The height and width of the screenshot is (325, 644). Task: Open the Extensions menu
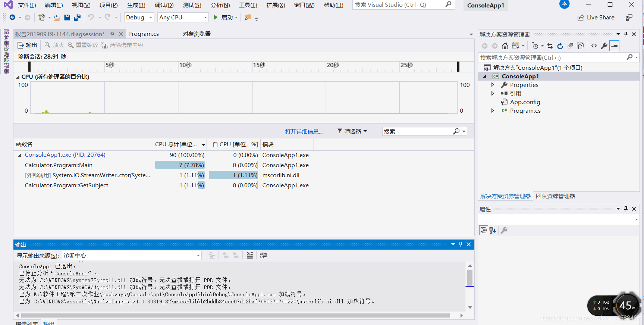pos(276,5)
